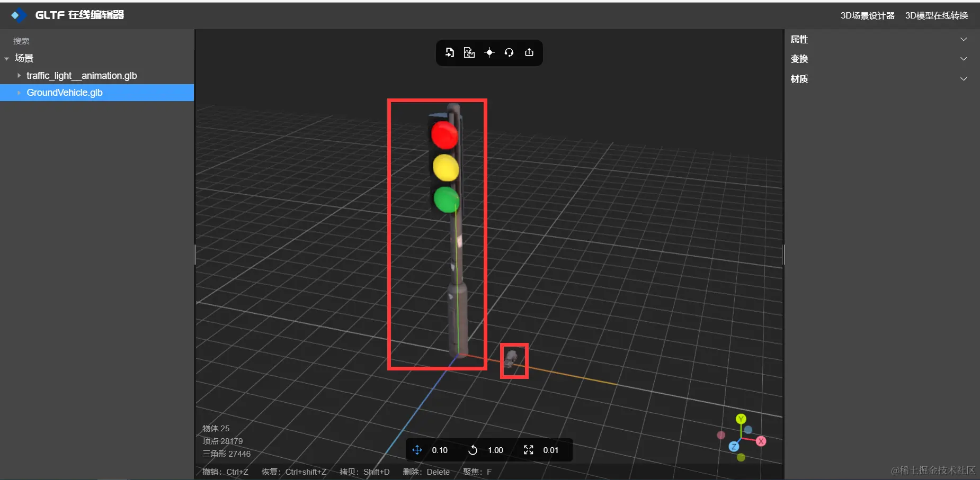Screen dimensions: 980x480
Task: Expand the 属性 panel chevron
Action: pos(964,39)
